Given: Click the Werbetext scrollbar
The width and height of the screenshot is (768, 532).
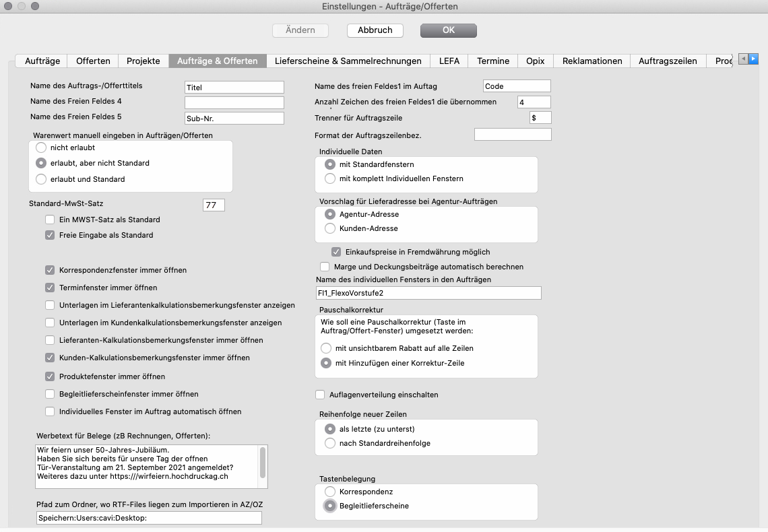Looking at the screenshot, I should click(x=262, y=463).
